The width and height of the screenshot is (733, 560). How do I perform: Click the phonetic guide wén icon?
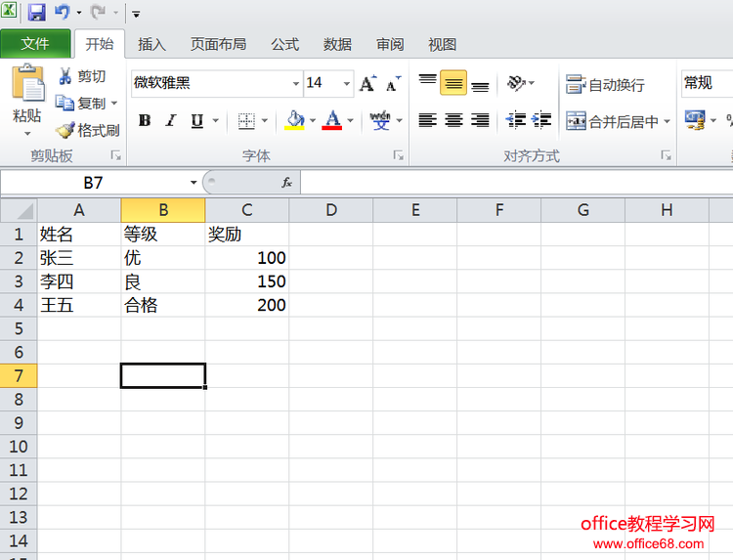coord(380,120)
